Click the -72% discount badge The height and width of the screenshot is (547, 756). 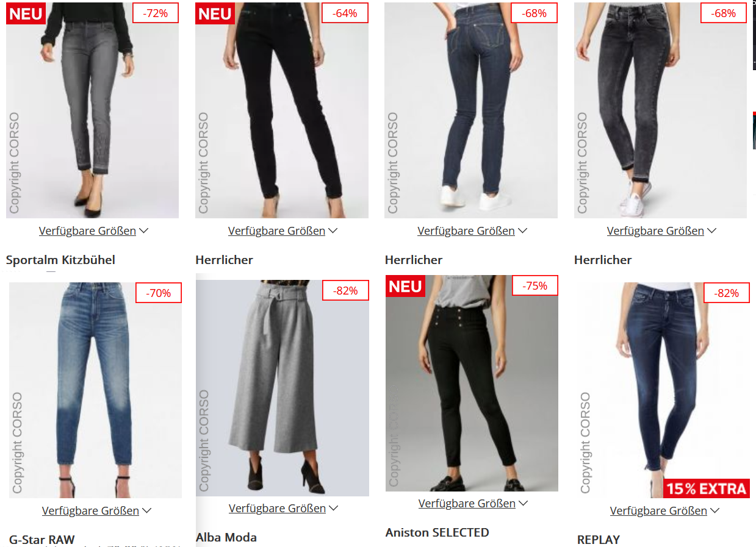coord(156,13)
